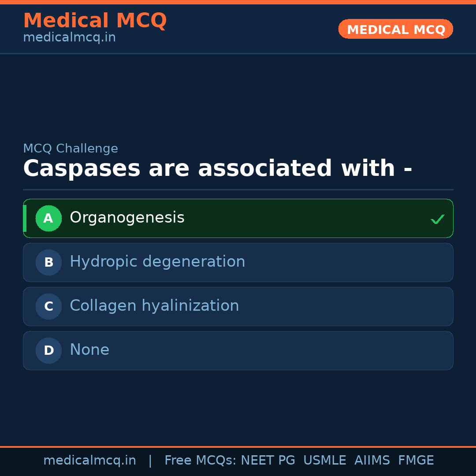Click the circular C badge icon
The width and height of the screenshot is (476, 476).
(48, 306)
